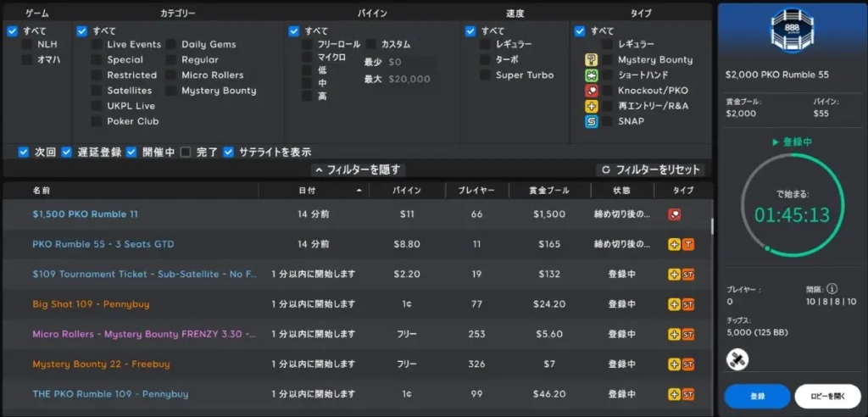Enable the オマハ game checkbox
The width and height of the screenshot is (868, 417).
coord(26,60)
